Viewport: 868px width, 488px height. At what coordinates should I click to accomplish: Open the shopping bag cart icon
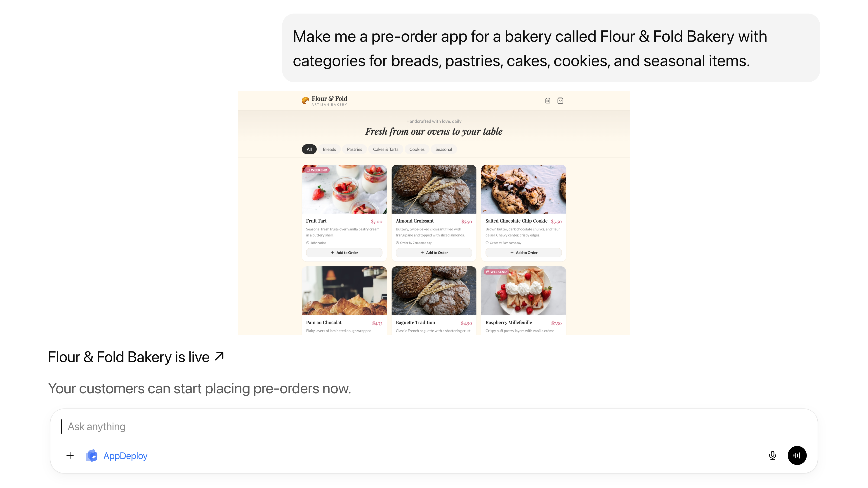pyautogui.click(x=560, y=100)
